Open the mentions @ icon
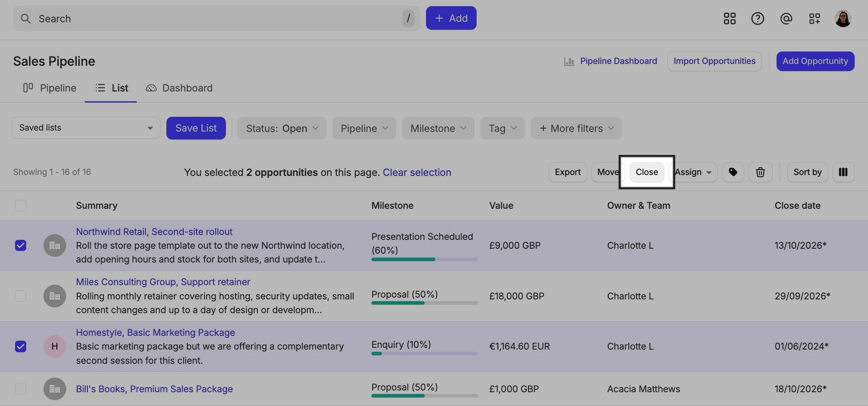Screen dimensions: 868x406 point(786,18)
